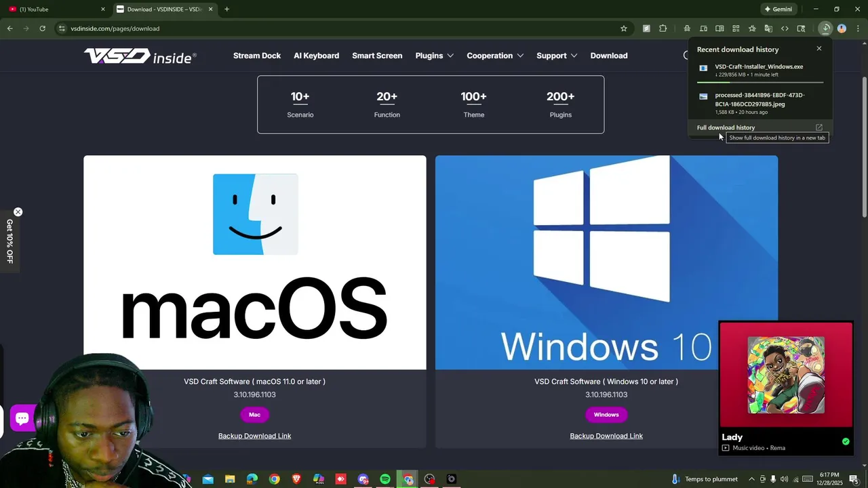Bookmark this page with the star icon
Image resolution: width=868 pixels, height=488 pixels.
pyautogui.click(x=624, y=28)
